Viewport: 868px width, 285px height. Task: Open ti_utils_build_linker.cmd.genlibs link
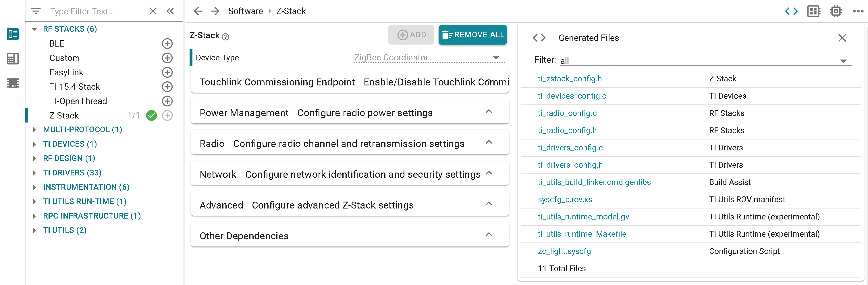(x=594, y=182)
